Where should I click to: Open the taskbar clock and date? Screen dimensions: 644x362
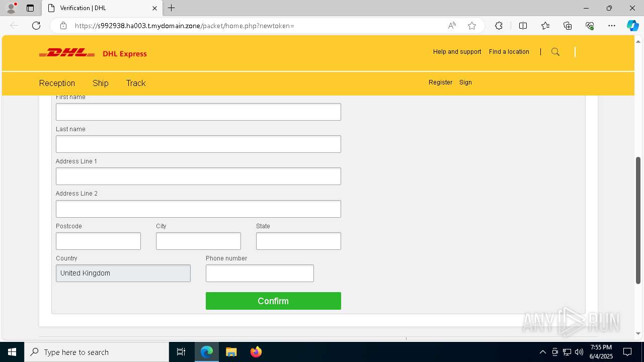601,352
